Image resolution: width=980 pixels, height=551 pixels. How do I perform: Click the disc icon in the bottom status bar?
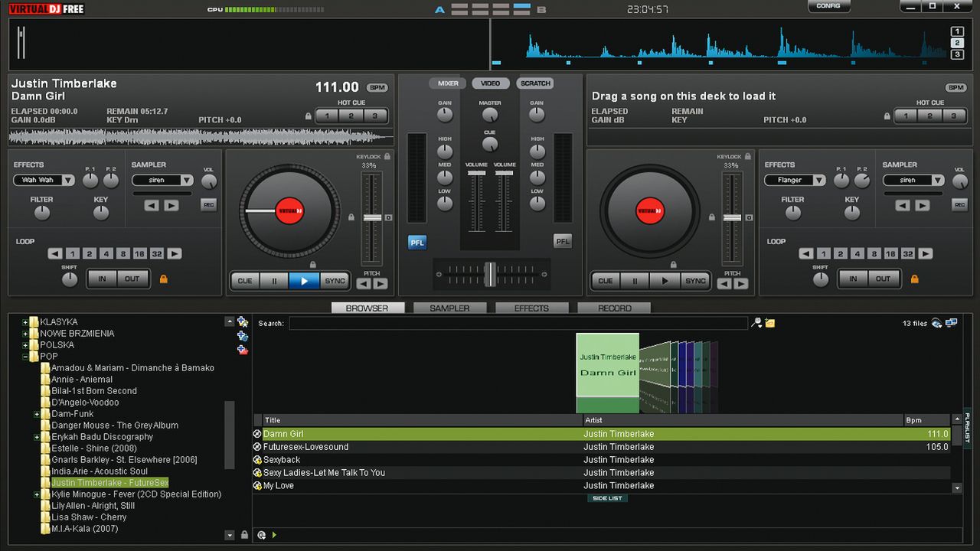point(262,535)
